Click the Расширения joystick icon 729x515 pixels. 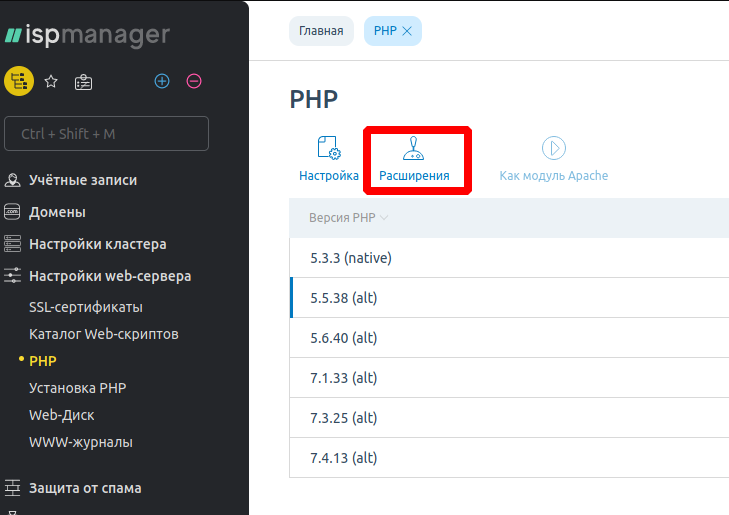coord(413,148)
